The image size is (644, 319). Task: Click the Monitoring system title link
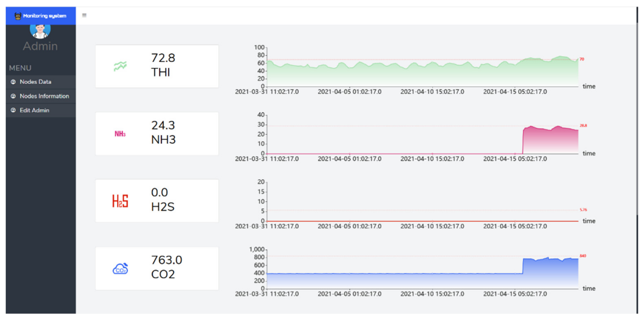pos(45,16)
